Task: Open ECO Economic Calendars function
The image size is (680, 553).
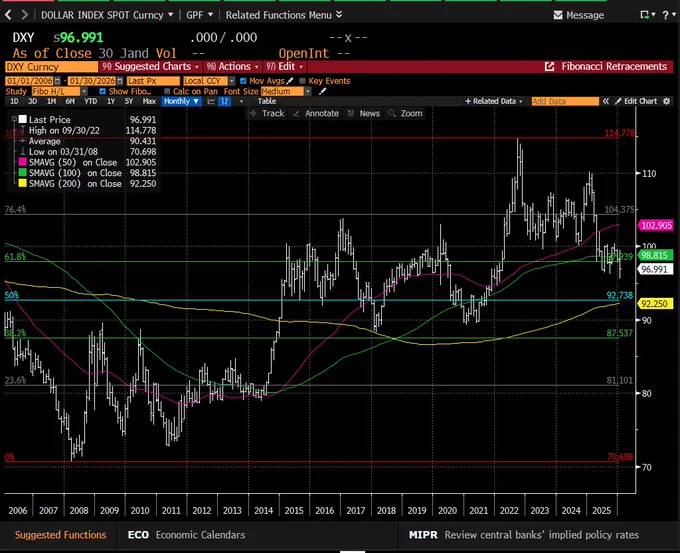Action: coord(186,535)
